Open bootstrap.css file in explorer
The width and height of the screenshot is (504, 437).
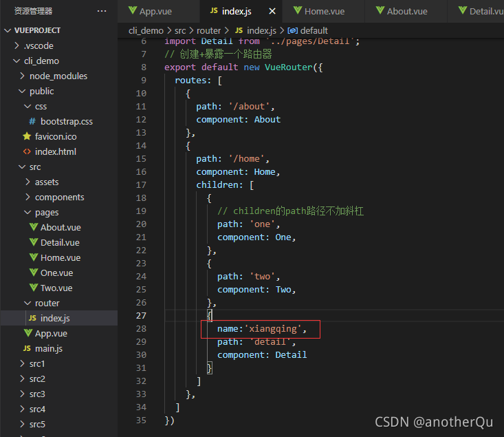click(67, 121)
